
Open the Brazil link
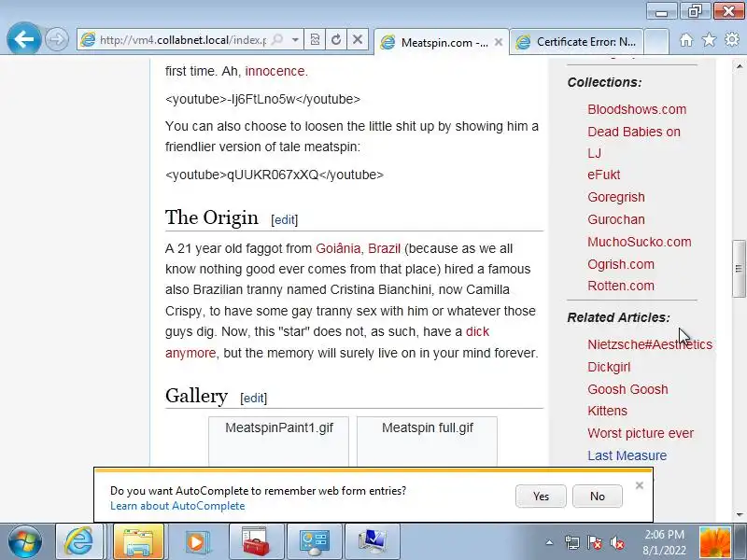point(384,248)
